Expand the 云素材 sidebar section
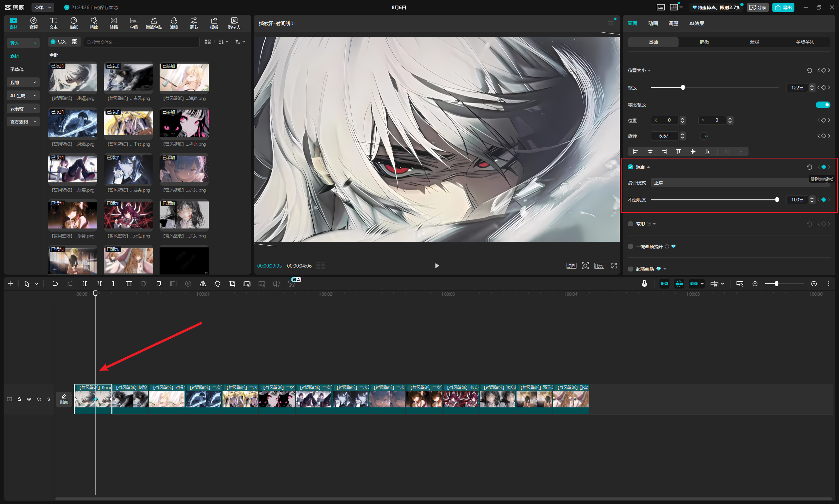The image size is (839, 504). click(23, 109)
